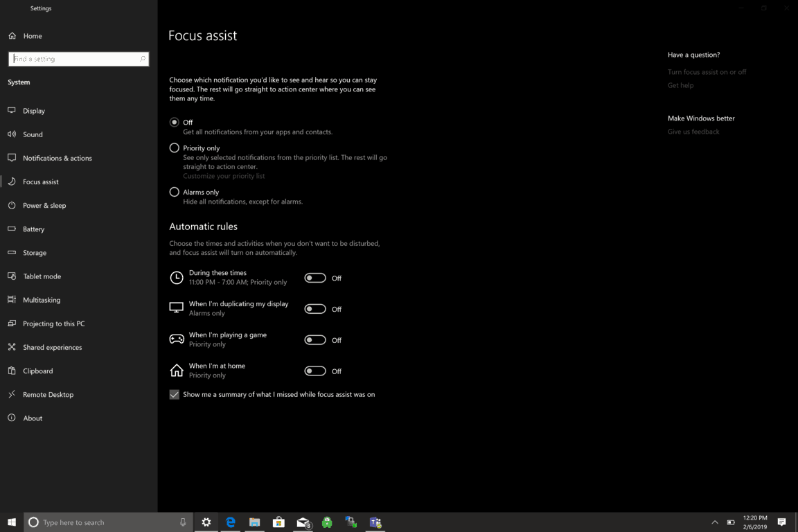Open Microsoft Edge from the taskbar
This screenshot has width=798, height=532.
[x=230, y=522]
